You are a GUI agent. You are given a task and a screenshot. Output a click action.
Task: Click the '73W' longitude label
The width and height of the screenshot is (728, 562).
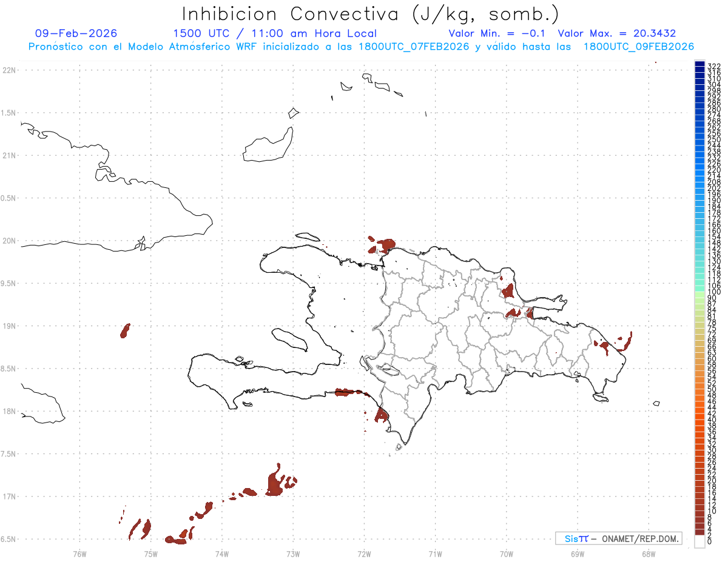tap(293, 553)
